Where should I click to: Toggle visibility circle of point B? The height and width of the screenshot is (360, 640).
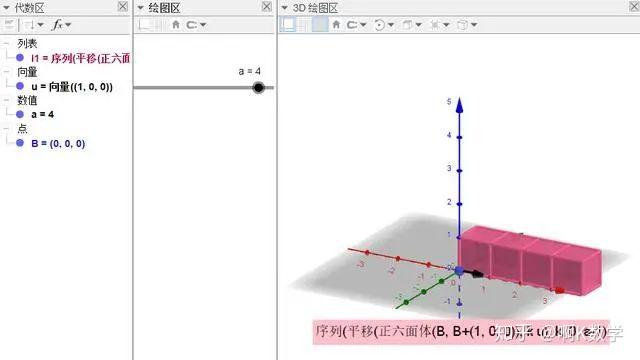click(x=20, y=143)
